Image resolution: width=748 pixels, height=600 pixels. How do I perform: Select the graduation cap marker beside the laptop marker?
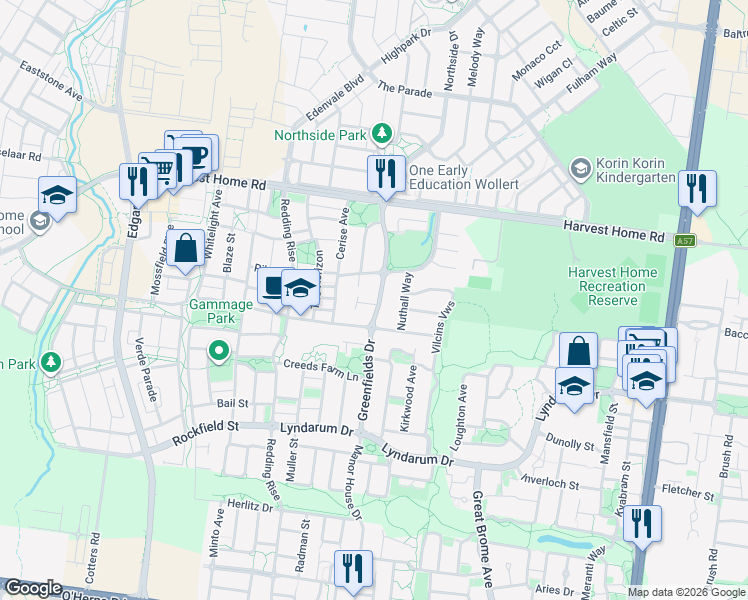pyautogui.click(x=300, y=289)
